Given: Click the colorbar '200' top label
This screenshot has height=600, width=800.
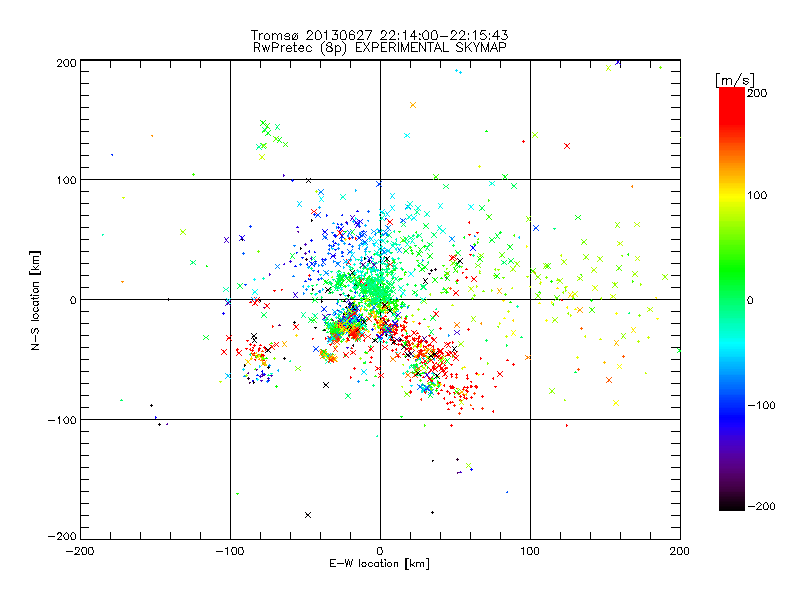Looking at the screenshot, I should (757, 93).
